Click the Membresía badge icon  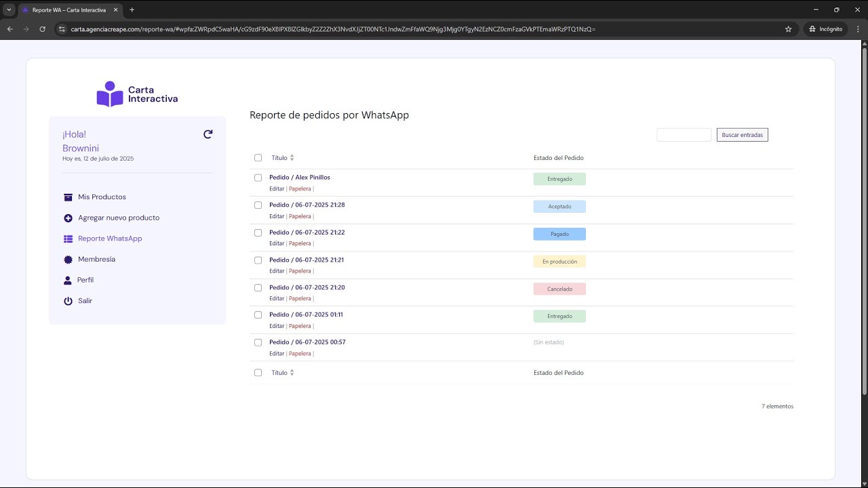pyautogui.click(x=68, y=260)
